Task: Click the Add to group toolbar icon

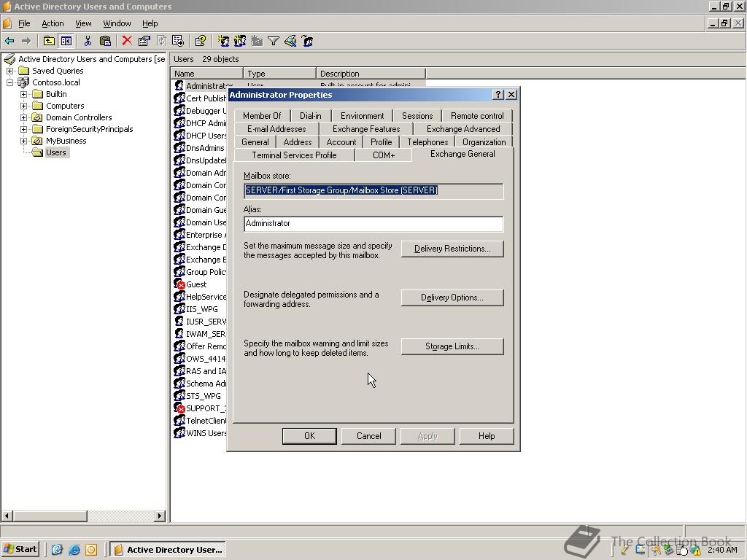Action: tap(307, 41)
